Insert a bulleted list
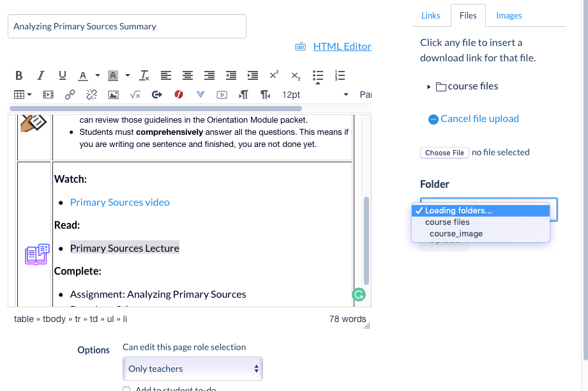This screenshot has width=588, height=391. coord(318,75)
